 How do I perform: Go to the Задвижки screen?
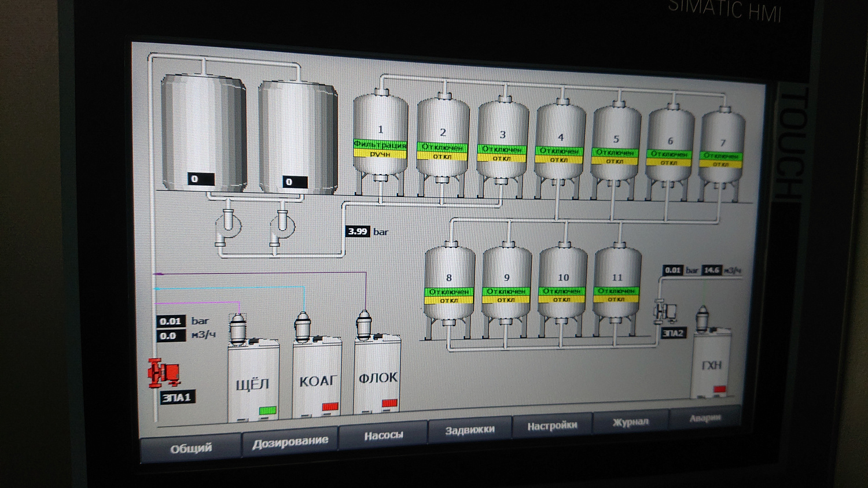469,430
